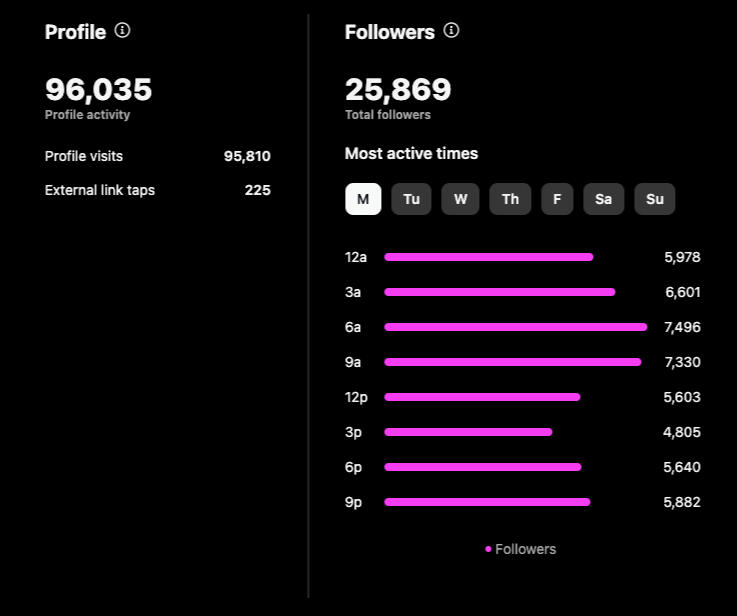Open the Thursday day tab

click(x=510, y=199)
